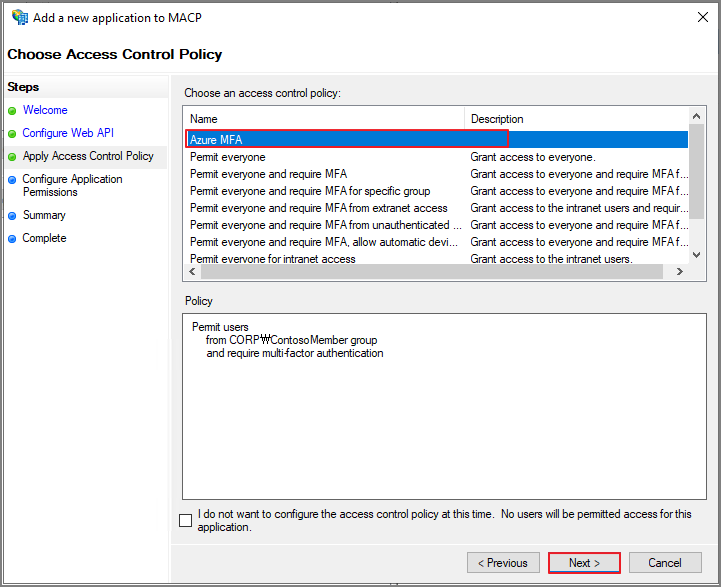Click the Next button

point(584,563)
